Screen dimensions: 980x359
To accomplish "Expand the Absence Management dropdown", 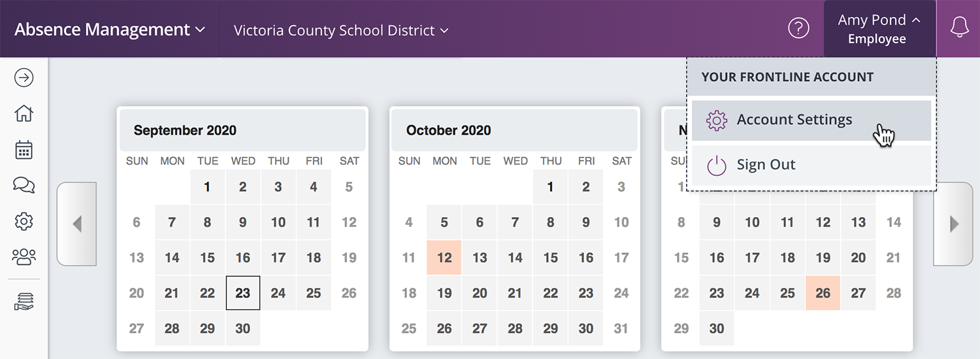I will point(110,29).
